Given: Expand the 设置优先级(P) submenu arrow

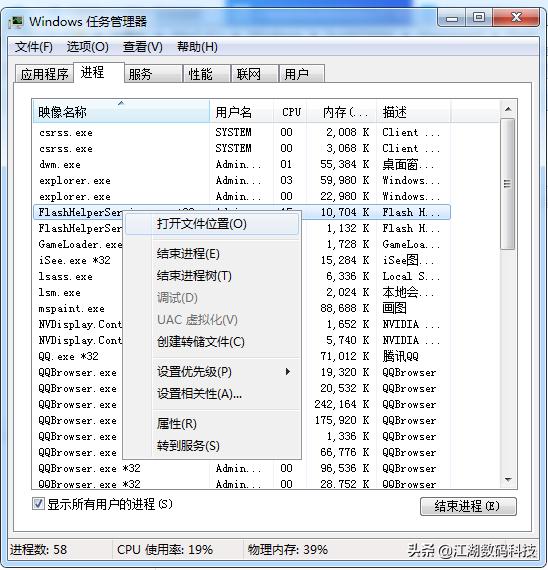Looking at the screenshot, I should point(288,372).
